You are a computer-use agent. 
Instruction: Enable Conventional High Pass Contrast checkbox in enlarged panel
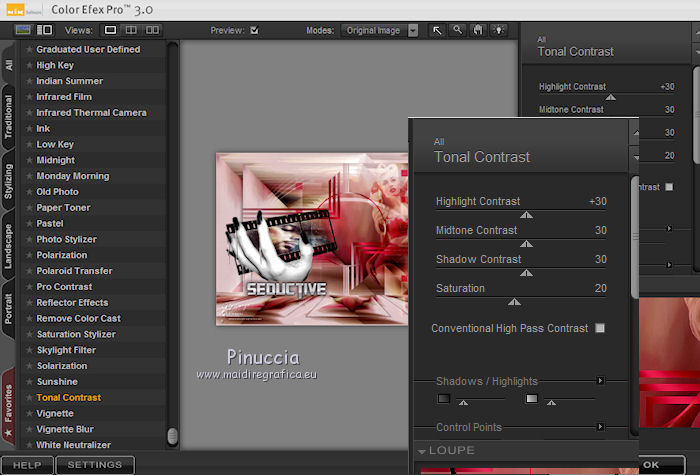[x=600, y=328]
